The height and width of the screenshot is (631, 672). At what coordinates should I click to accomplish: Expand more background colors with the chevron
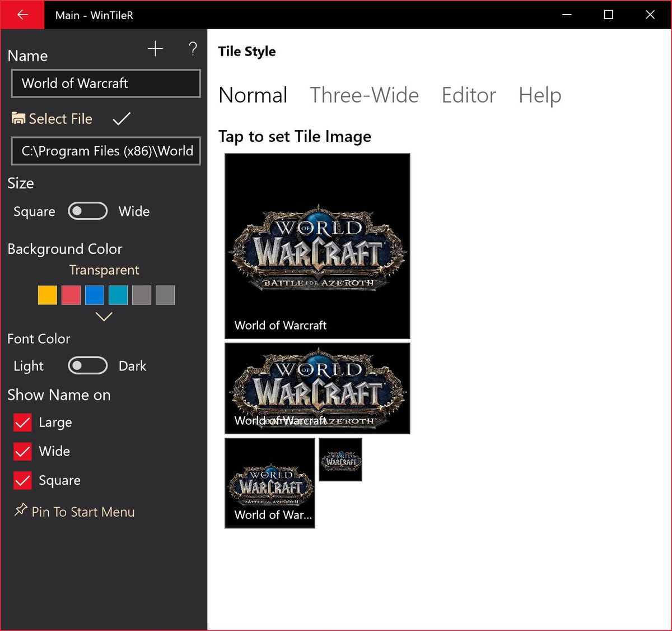pos(103,317)
